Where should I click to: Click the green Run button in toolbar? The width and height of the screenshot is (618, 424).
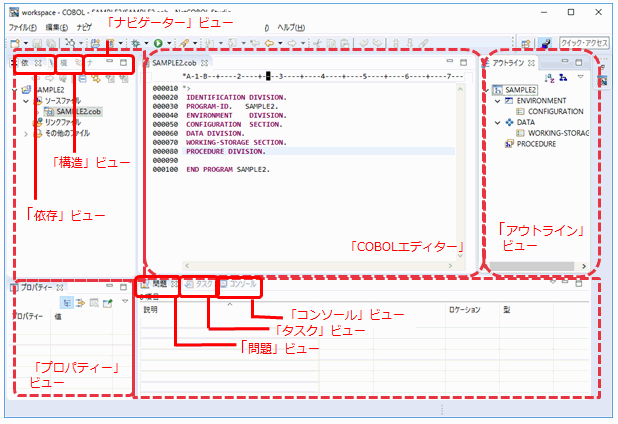tap(158, 43)
